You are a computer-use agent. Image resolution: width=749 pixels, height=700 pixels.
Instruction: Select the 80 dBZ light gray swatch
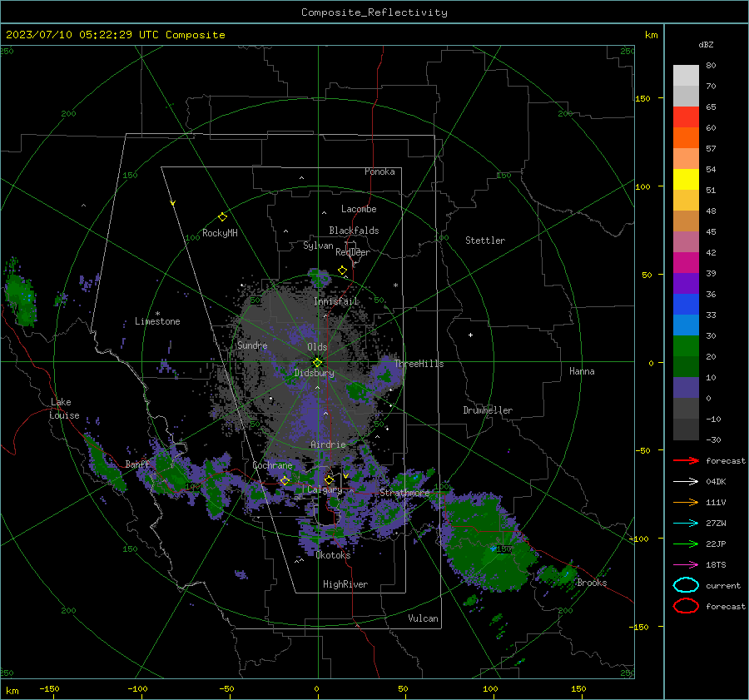pyautogui.click(x=686, y=76)
